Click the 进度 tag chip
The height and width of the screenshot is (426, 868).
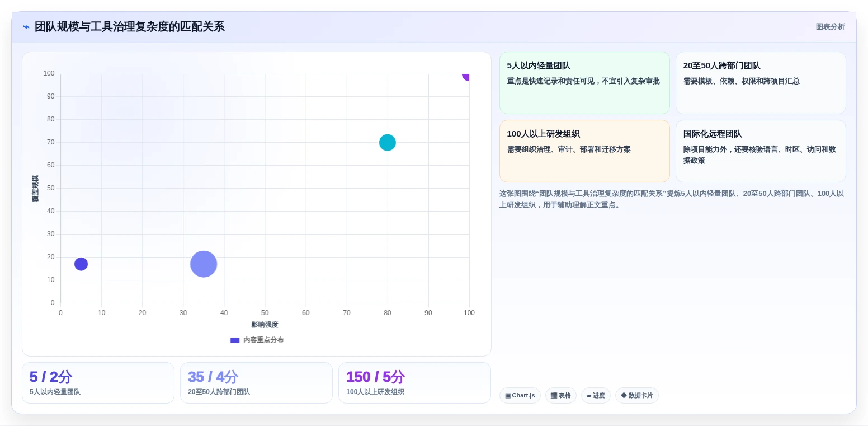click(x=596, y=396)
